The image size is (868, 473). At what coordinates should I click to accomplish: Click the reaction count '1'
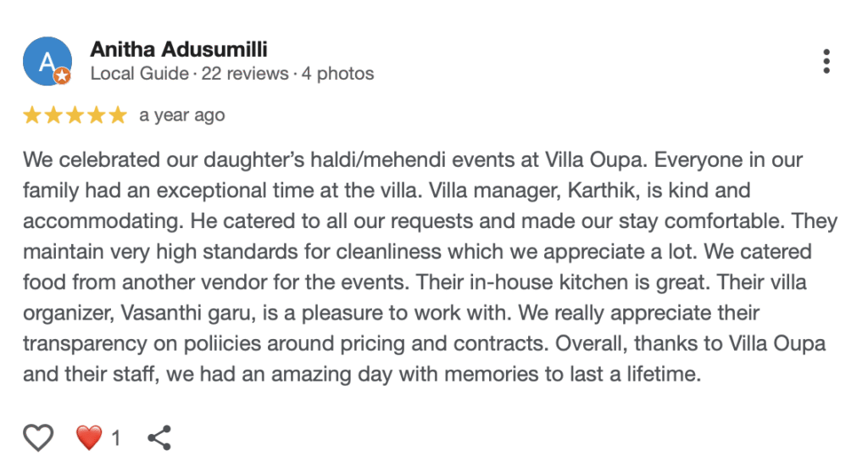116,438
